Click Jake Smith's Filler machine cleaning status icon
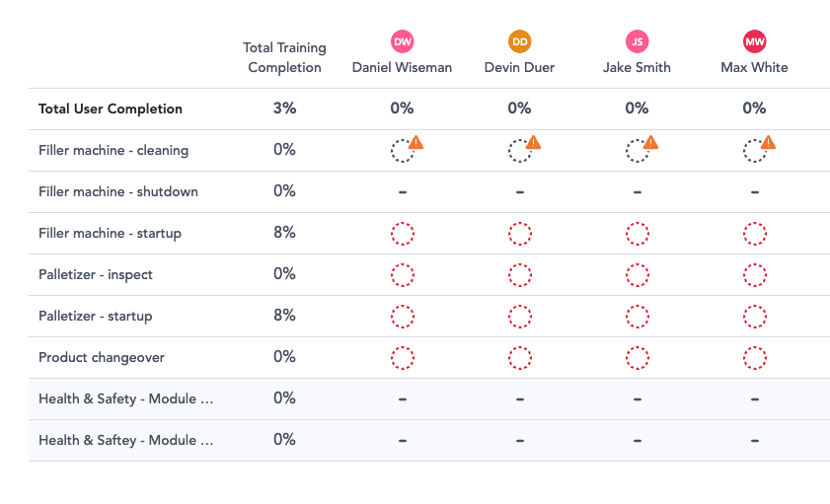The height and width of the screenshot is (504, 830). 636,152
